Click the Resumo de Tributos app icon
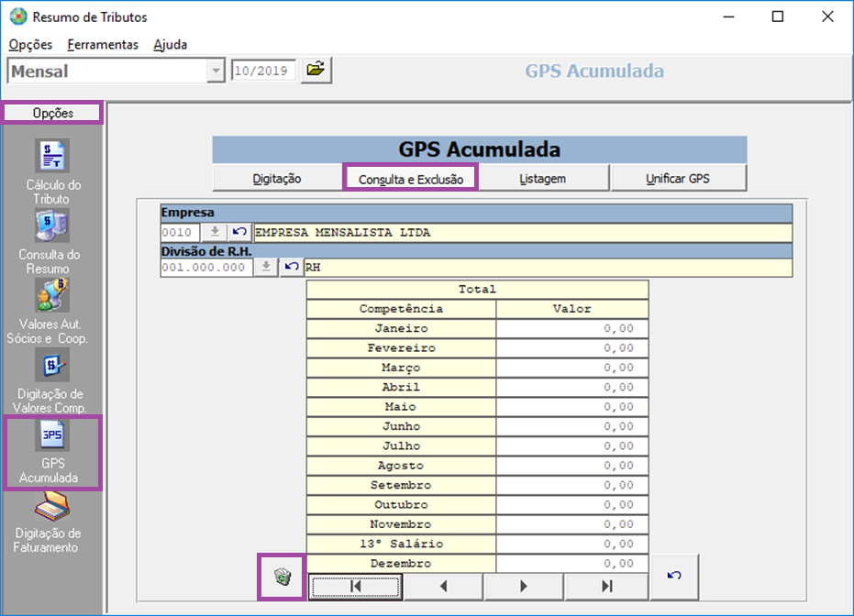Viewport: 854px width, 616px height. pyautogui.click(x=18, y=16)
